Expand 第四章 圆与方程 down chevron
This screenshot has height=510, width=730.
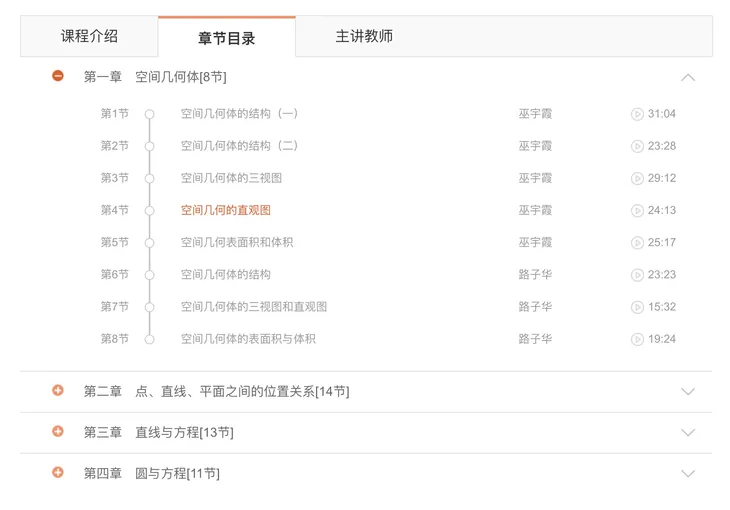(687, 474)
